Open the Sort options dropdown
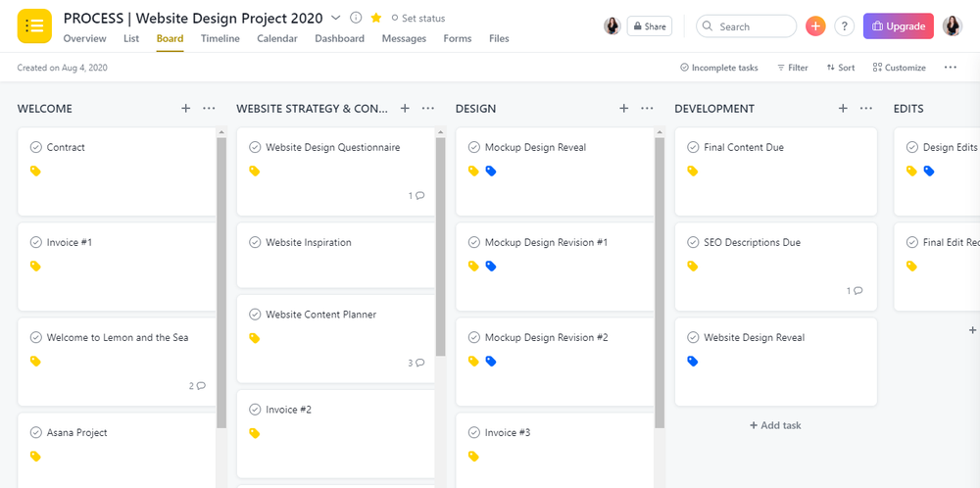The image size is (980, 488). (840, 68)
